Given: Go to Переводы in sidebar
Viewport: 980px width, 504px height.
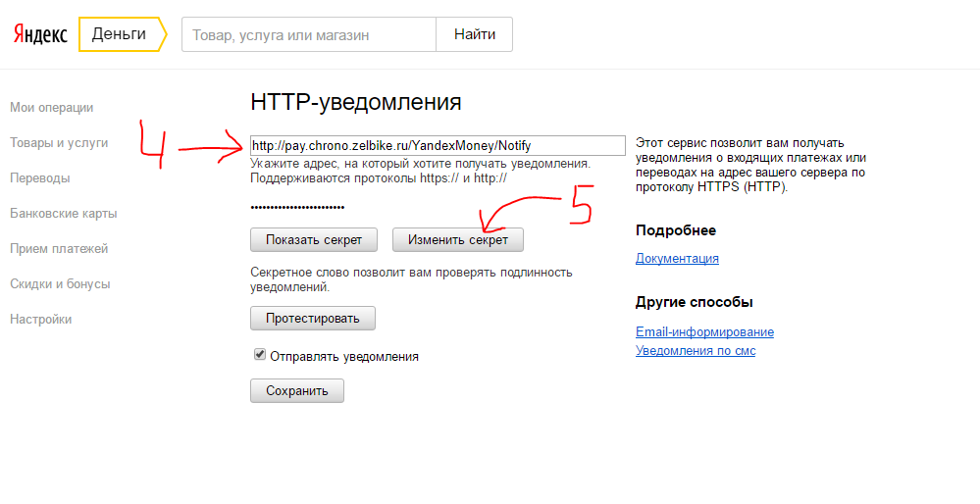Looking at the screenshot, I should coord(40,178).
